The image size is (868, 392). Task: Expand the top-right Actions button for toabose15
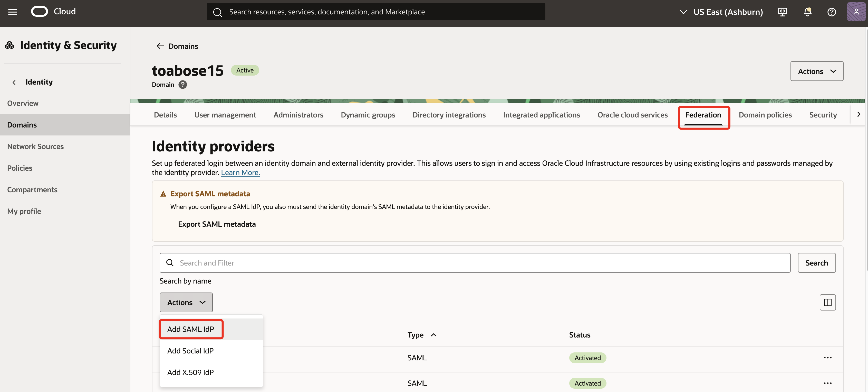(816, 71)
